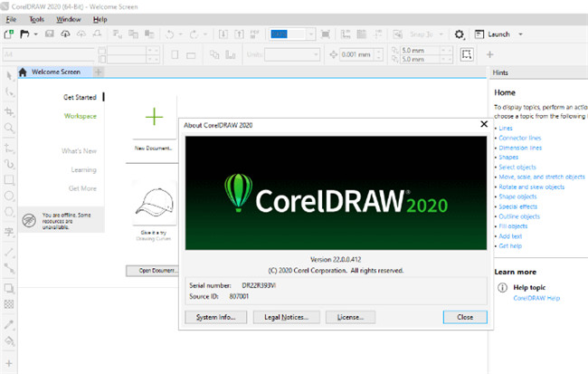Image resolution: width=588 pixels, height=374 pixels.
Task: Open the Shapes hint link
Action: [x=508, y=158]
